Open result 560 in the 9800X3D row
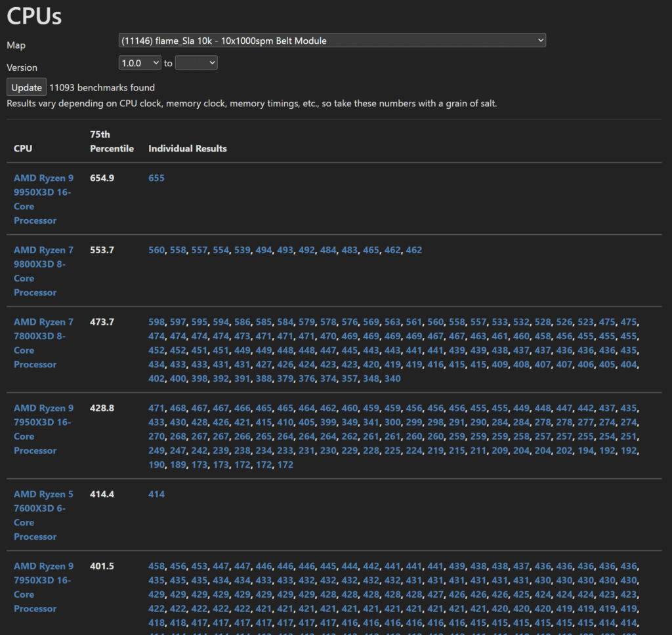 pos(156,250)
